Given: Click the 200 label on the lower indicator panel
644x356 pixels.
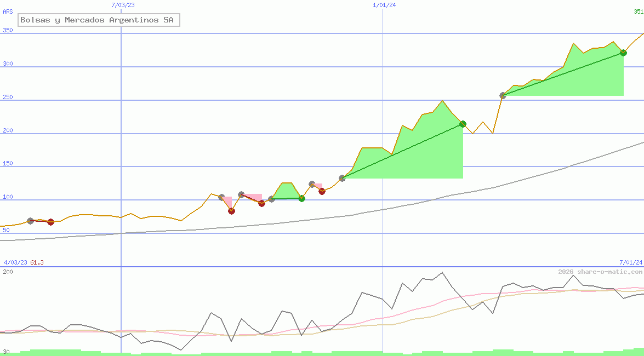Looking at the screenshot, I should click(x=8, y=272).
